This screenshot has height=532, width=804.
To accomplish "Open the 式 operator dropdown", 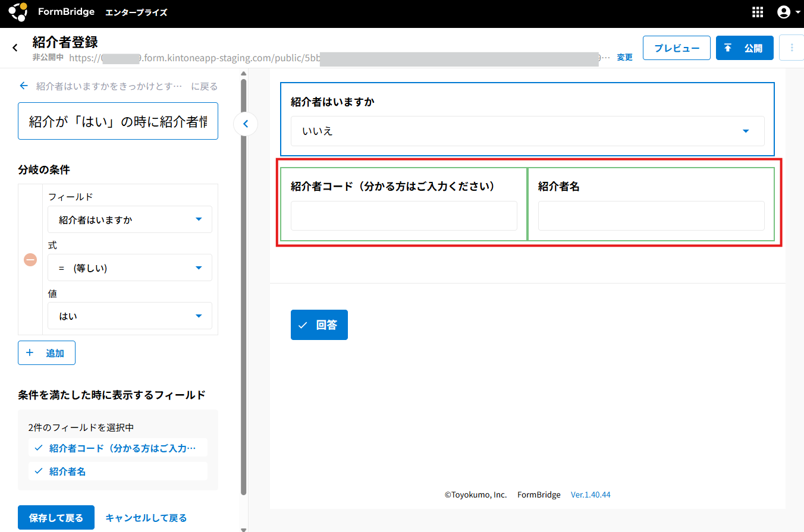I will tap(130, 268).
